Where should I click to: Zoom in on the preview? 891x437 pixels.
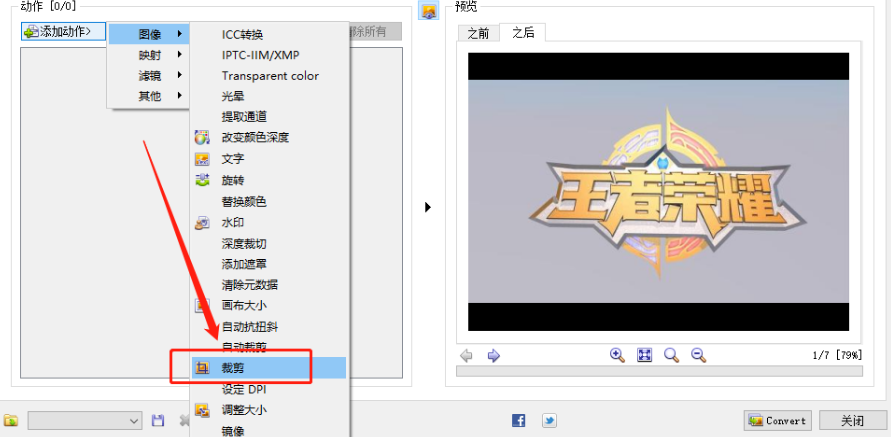tap(617, 356)
